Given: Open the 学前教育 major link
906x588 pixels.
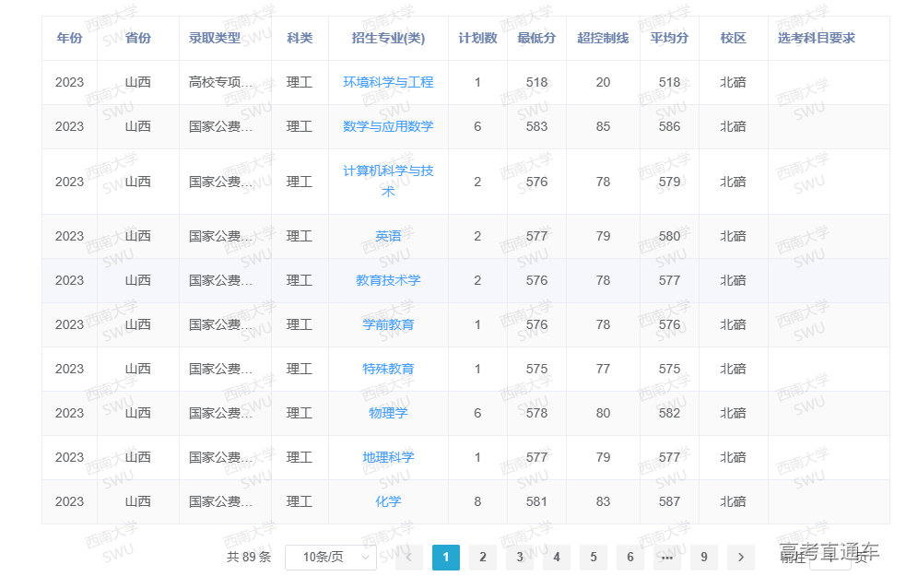Looking at the screenshot, I should (x=388, y=324).
